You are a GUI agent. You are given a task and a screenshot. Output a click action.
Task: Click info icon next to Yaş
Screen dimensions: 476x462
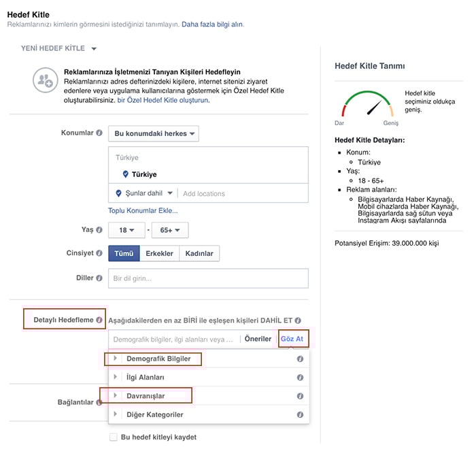click(99, 229)
